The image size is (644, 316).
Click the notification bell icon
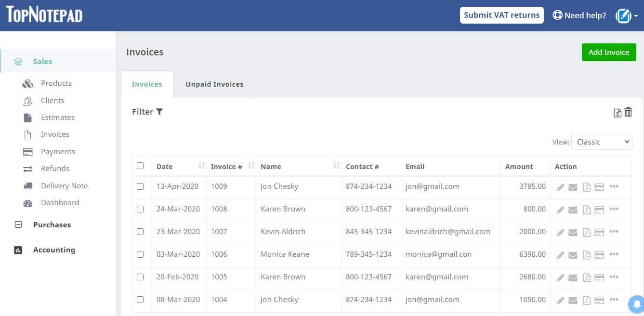click(x=636, y=303)
